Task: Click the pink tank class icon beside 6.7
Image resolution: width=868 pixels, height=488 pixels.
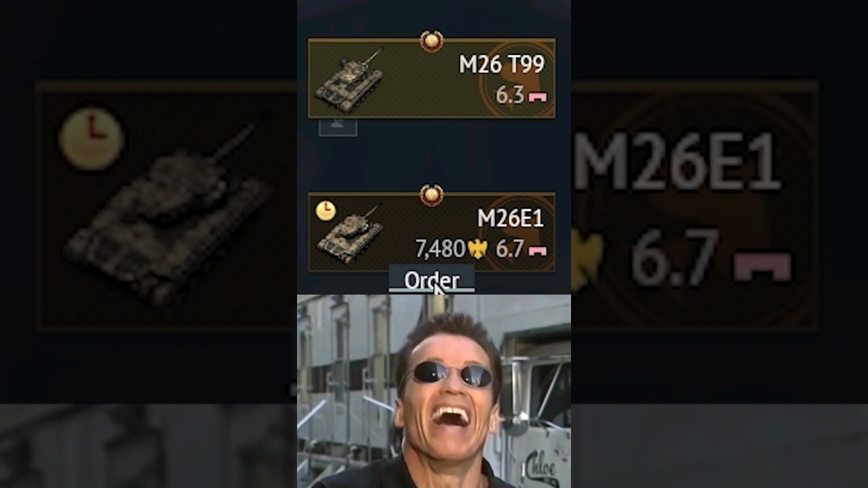Action: (x=537, y=250)
